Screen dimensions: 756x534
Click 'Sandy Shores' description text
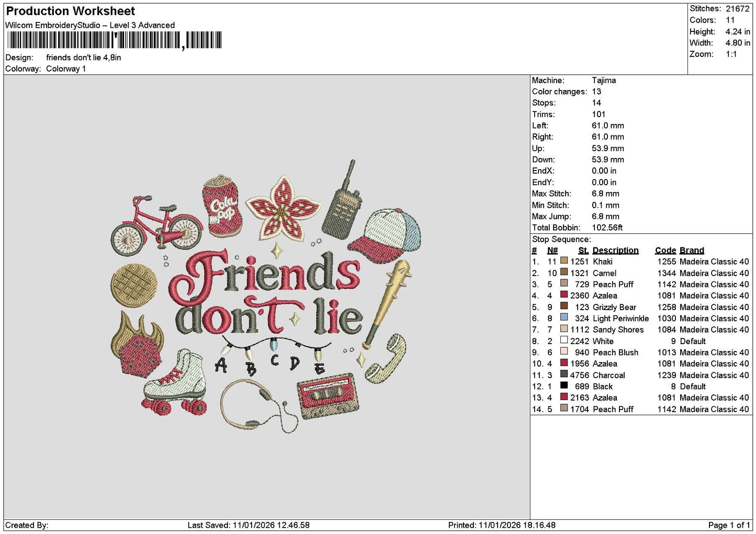coord(618,330)
